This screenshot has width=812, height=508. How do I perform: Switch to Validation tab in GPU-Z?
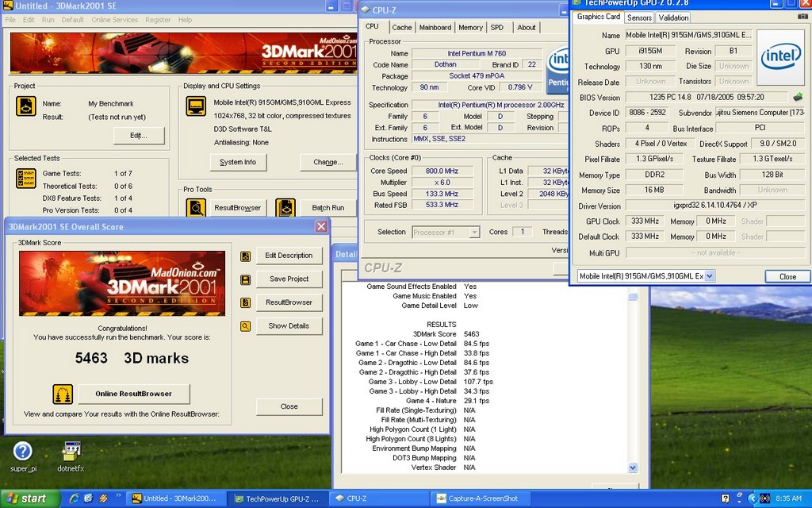click(x=673, y=17)
